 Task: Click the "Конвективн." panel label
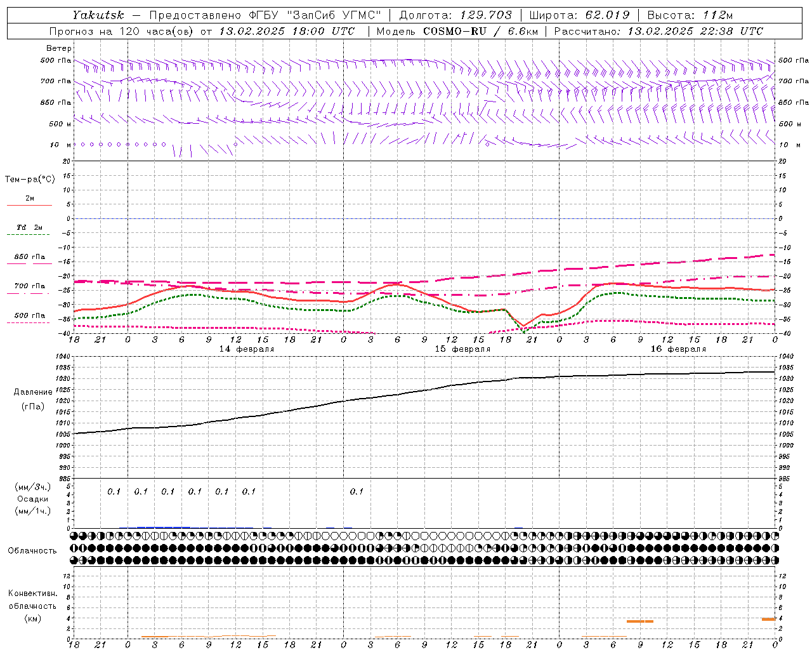click(x=33, y=594)
